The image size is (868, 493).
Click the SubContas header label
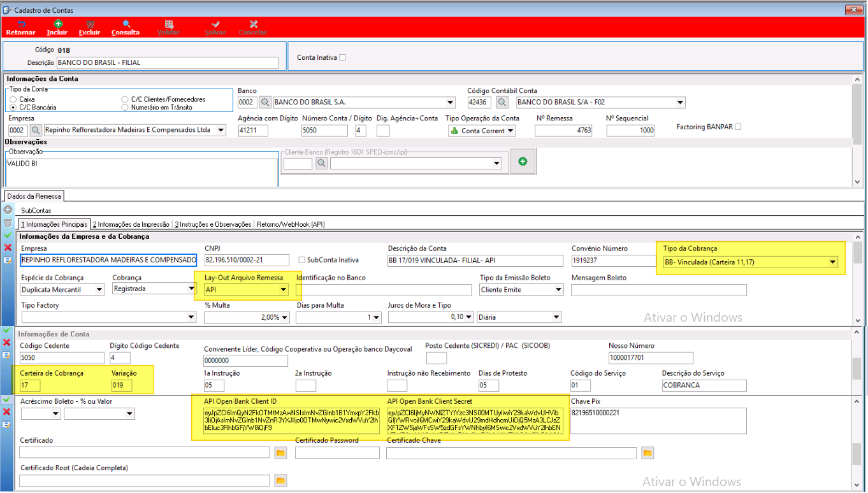[x=36, y=210]
